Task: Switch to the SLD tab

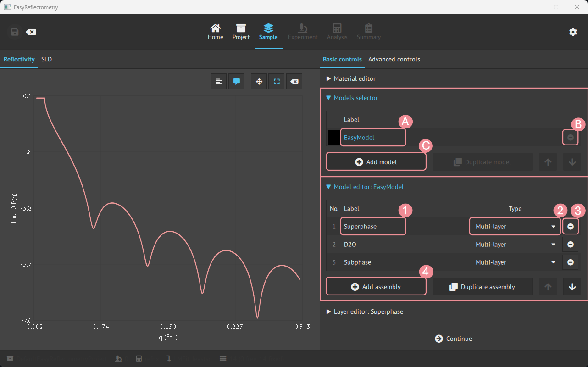Action: (x=46, y=59)
